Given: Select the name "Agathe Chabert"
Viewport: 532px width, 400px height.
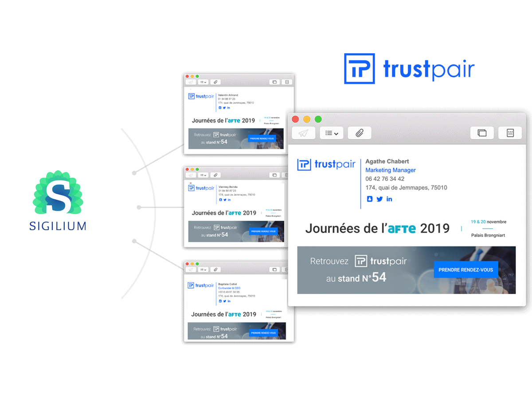Looking at the screenshot, I should click(x=387, y=161).
